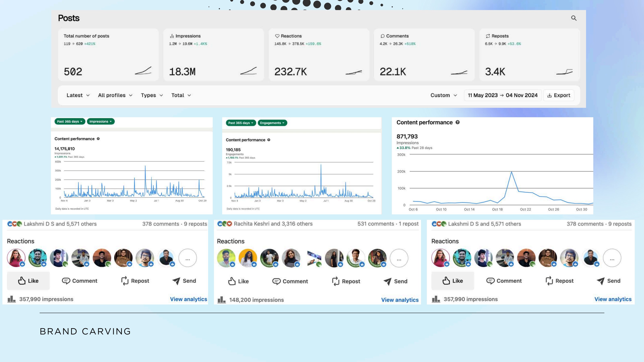This screenshot has width=644, height=362.
Task: Click the Comment bubble icon on Rachita Keshri post
Action: pos(276,281)
